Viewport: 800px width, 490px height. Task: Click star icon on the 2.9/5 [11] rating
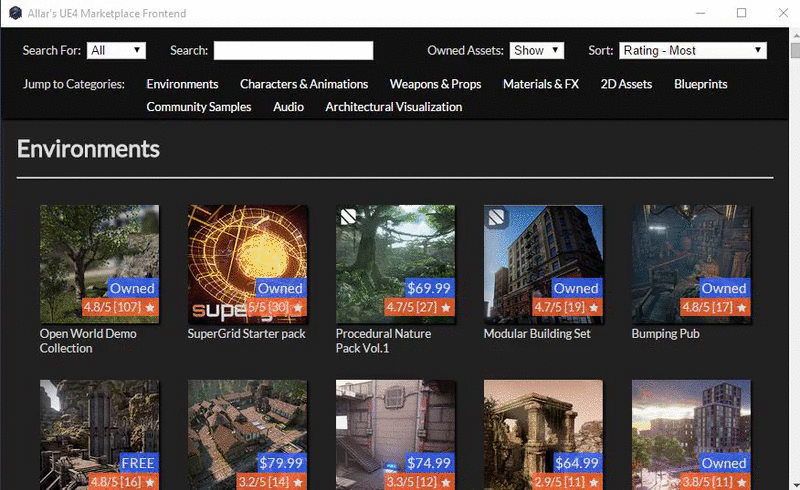593,482
